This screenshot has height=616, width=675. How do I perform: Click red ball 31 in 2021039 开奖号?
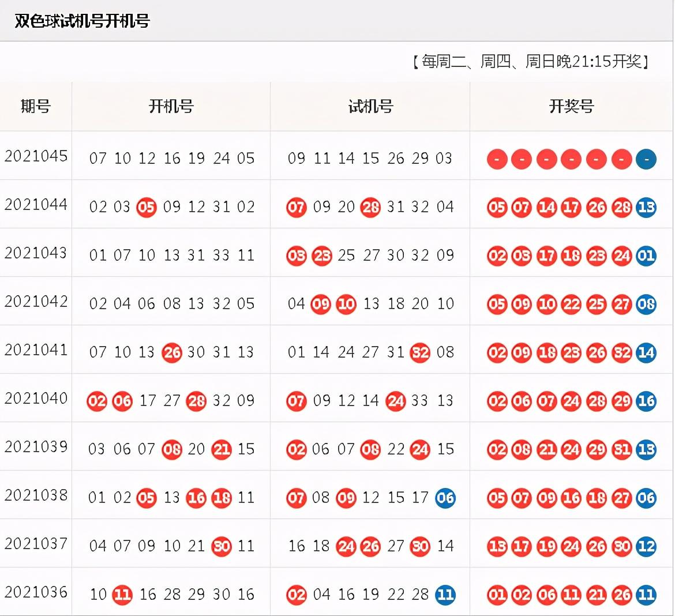pyautogui.click(x=621, y=450)
